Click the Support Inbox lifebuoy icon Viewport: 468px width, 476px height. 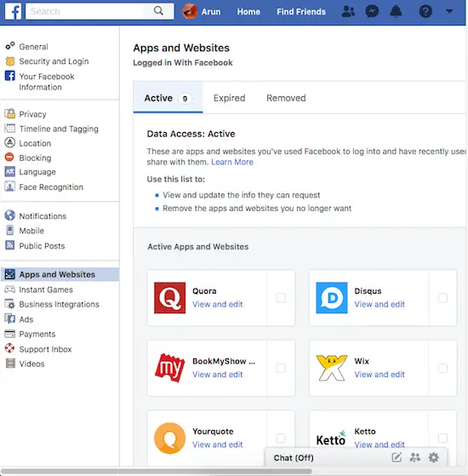(x=10, y=348)
